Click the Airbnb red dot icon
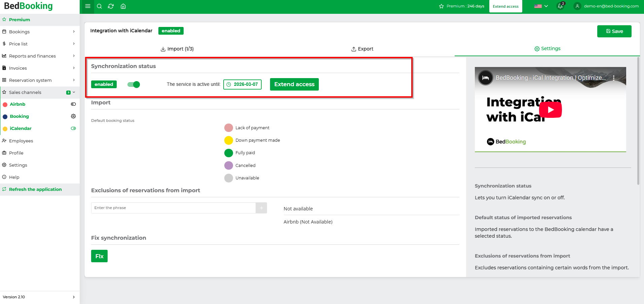 tap(5, 104)
